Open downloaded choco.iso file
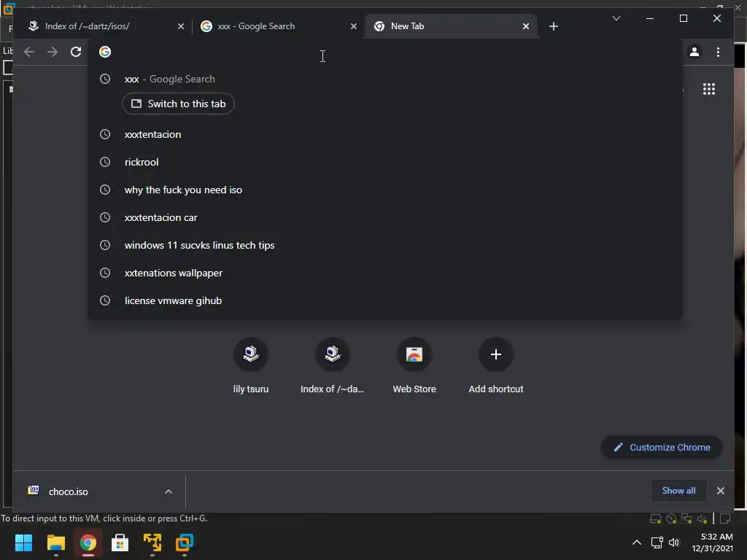The width and height of the screenshot is (747, 560). pos(68,491)
